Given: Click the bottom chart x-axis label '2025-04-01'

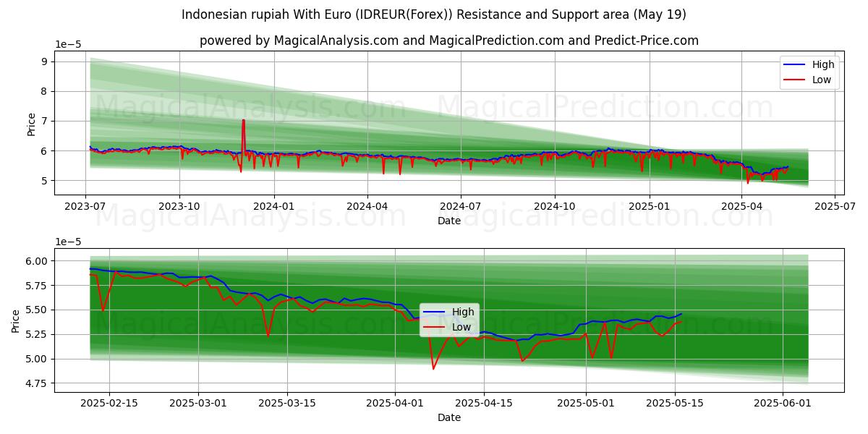Looking at the screenshot, I should [395, 404].
